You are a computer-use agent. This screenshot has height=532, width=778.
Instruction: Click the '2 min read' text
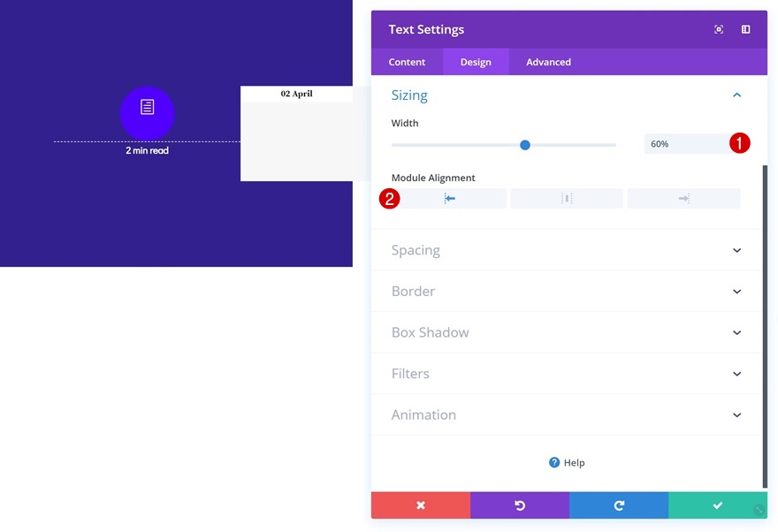pyautogui.click(x=147, y=151)
